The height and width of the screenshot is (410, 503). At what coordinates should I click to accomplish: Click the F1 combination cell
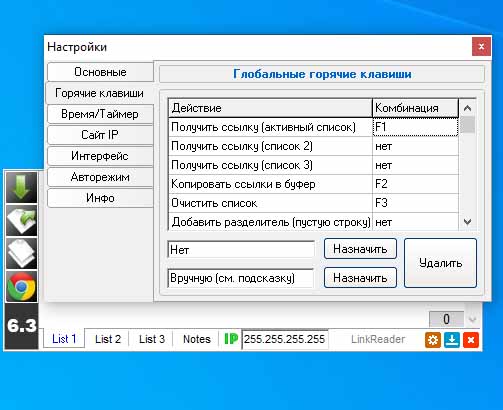(415, 127)
